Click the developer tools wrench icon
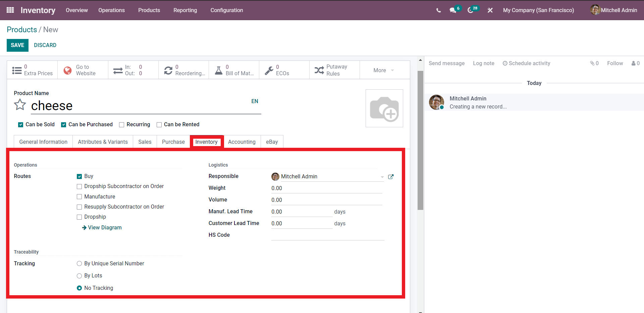Image resolution: width=644 pixels, height=313 pixels. tap(490, 10)
